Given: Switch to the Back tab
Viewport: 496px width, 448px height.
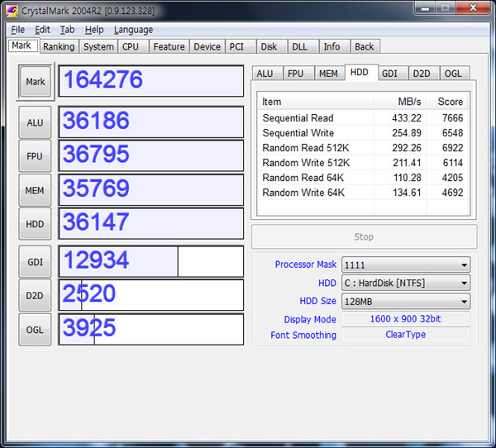Looking at the screenshot, I should pyautogui.click(x=365, y=46).
